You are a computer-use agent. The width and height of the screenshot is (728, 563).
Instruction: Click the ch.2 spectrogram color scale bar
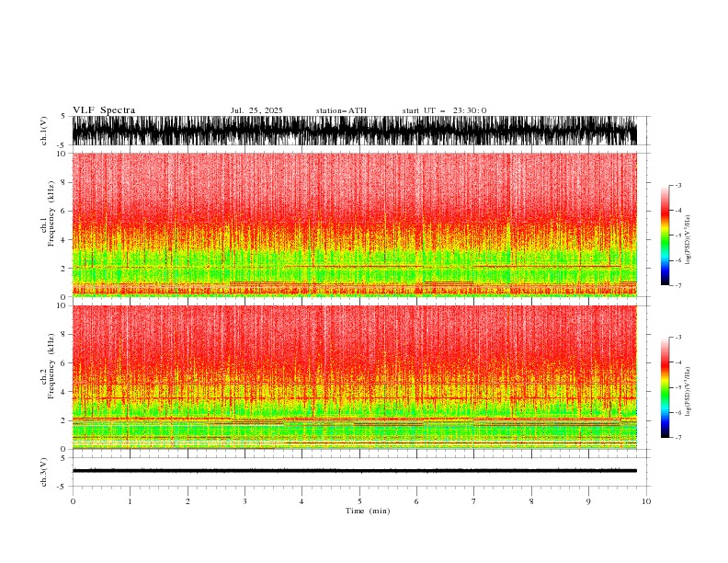click(x=665, y=387)
